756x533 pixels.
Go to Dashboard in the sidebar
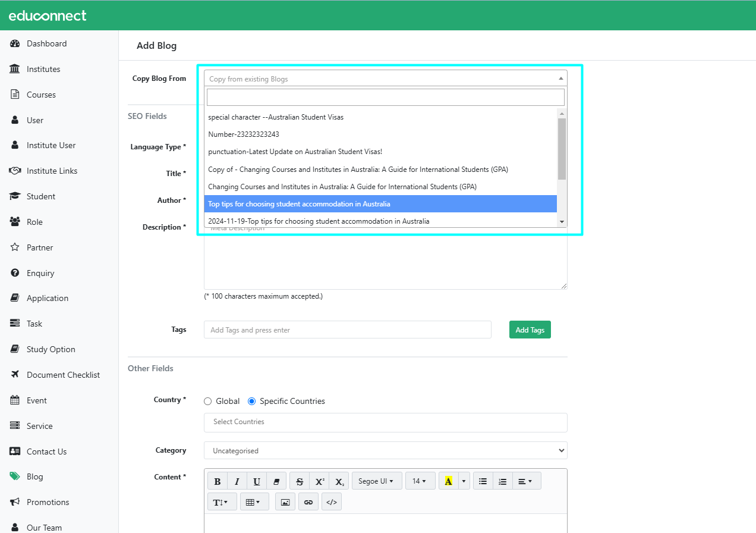pyautogui.click(x=46, y=43)
